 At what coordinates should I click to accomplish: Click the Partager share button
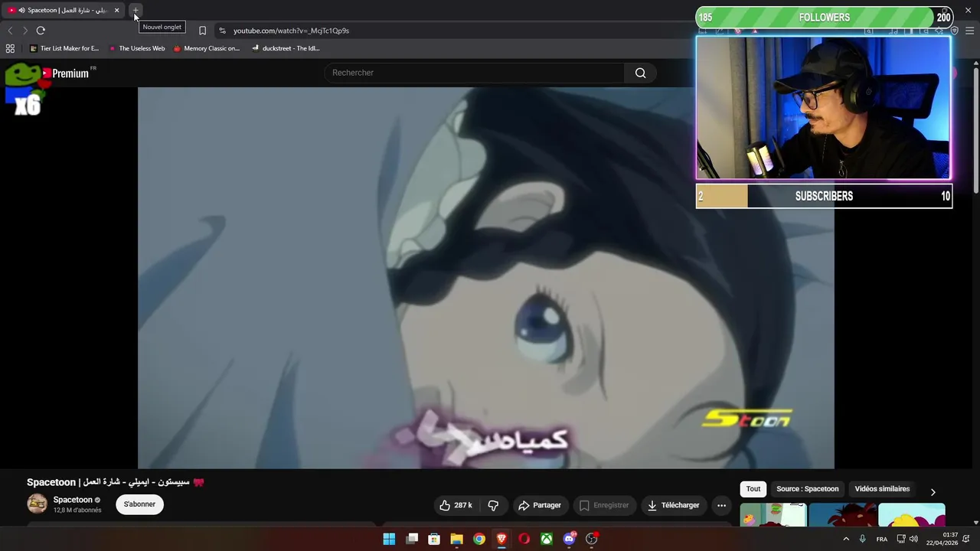[540, 505]
